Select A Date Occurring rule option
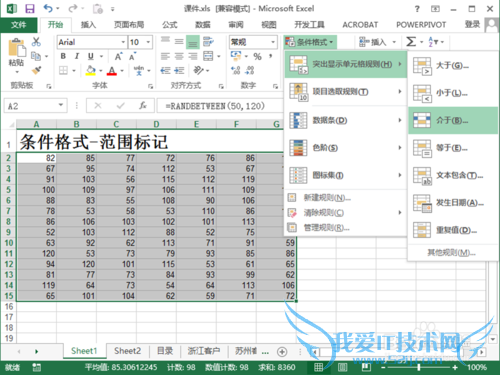Image resolution: width=500 pixels, height=375 pixels. [x=452, y=203]
